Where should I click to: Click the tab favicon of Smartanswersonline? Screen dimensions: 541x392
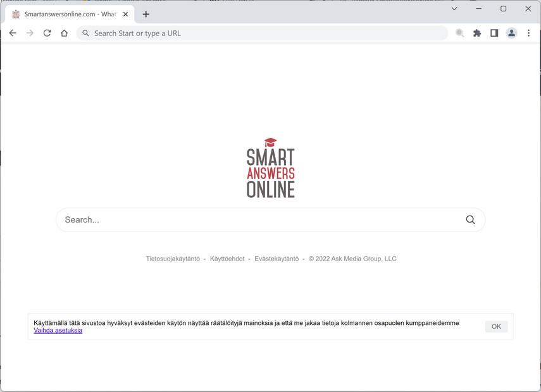tap(16, 14)
